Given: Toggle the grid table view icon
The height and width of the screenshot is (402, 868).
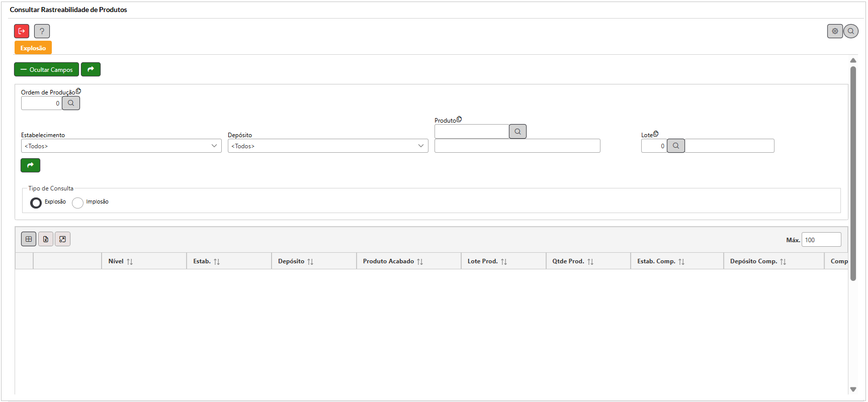Looking at the screenshot, I should 29,239.
